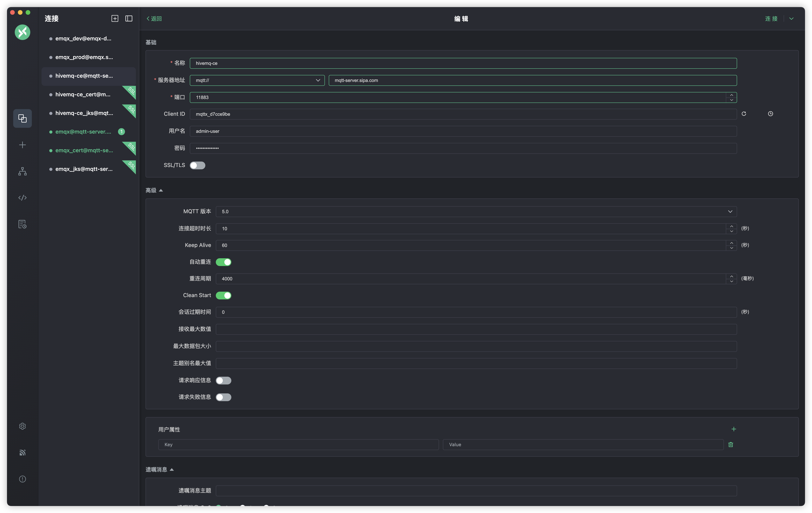Click the Client ID timestamp clock icon
This screenshot has height=513, width=812.
tap(770, 114)
